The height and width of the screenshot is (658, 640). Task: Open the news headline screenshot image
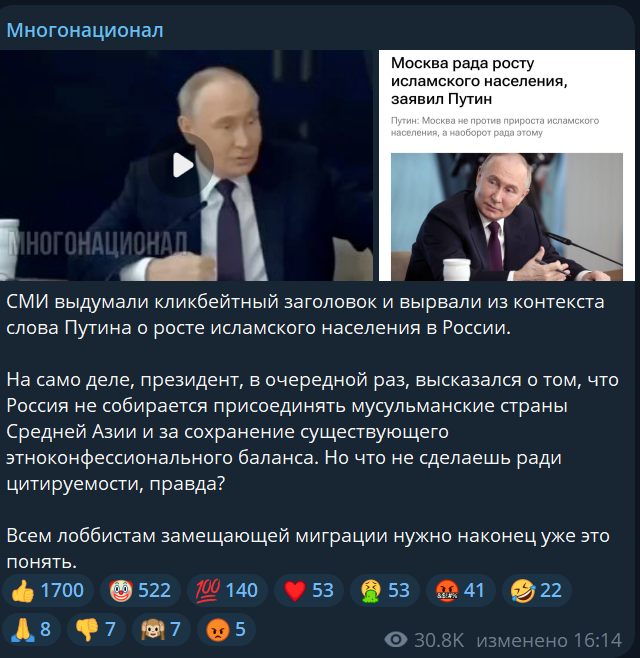(x=507, y=165)
